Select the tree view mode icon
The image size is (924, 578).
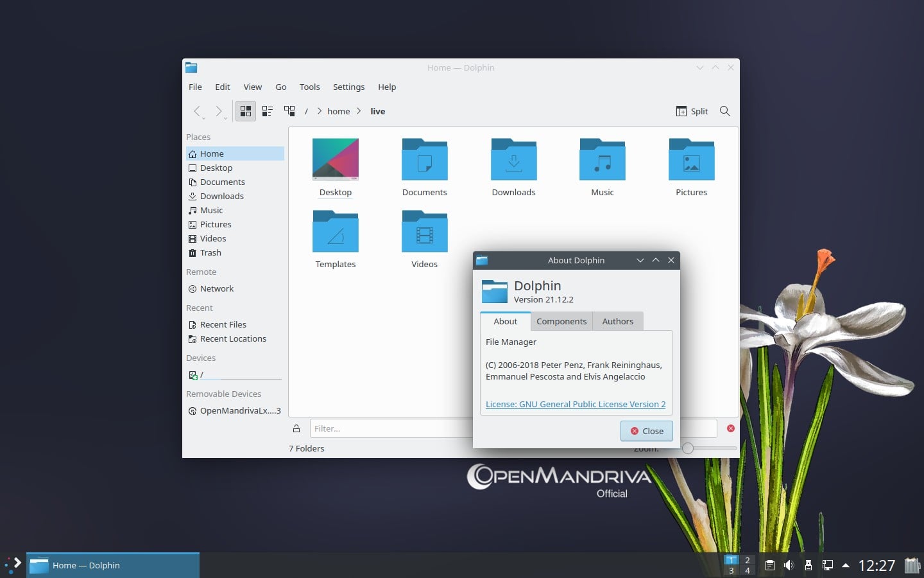[289, 110]
